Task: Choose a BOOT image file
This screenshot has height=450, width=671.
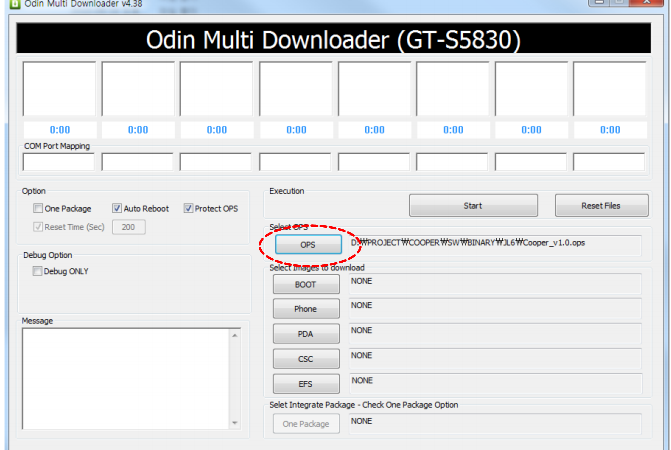Action: [307, 284]
